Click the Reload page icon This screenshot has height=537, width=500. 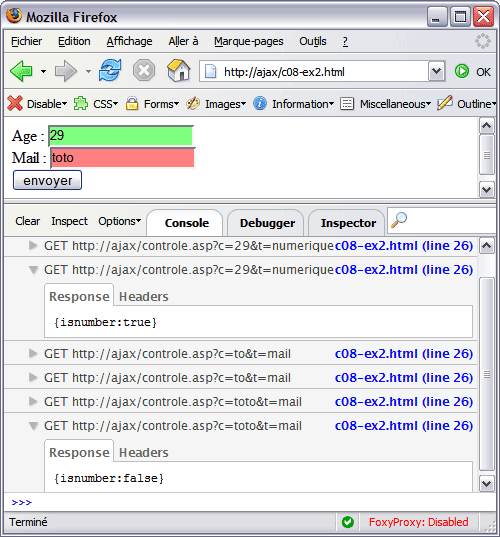[110, 70]
